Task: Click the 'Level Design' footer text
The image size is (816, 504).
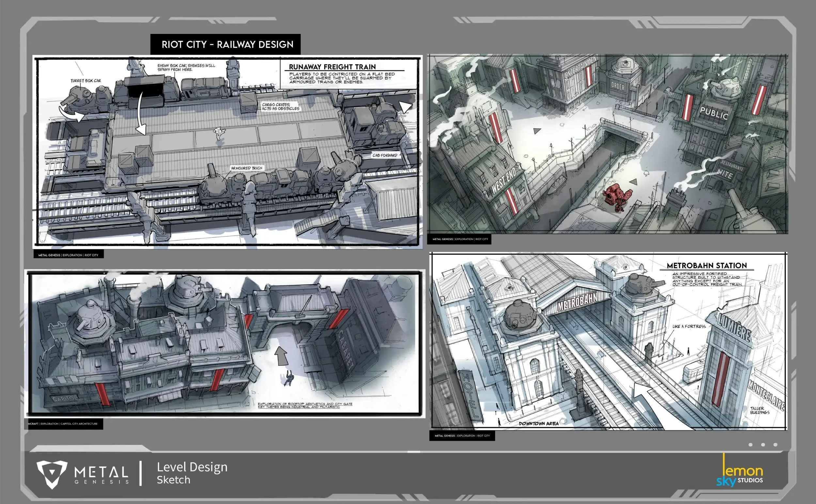Action: (192, 467)
